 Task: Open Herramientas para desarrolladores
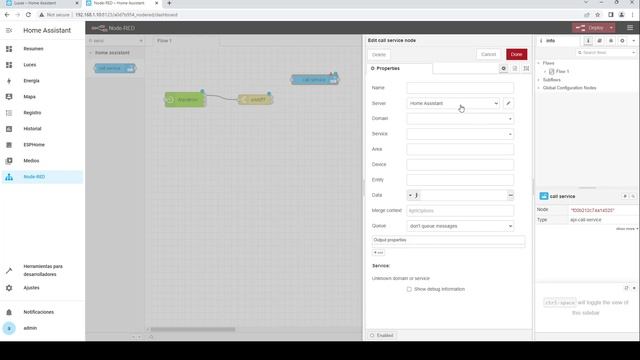[x=42, y=270]
